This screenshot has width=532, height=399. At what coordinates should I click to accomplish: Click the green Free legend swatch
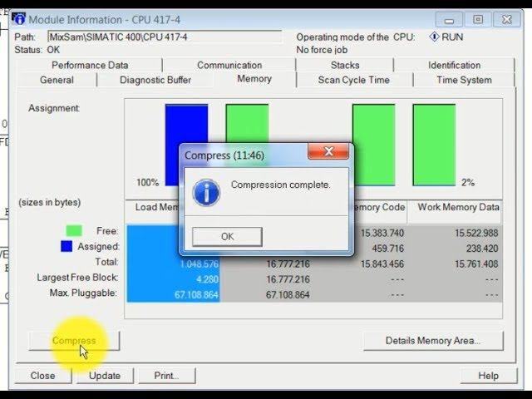click(x=74, y=231)
